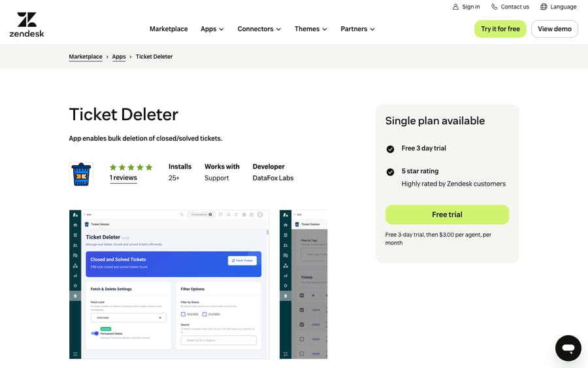The width and height of the screenshot is (588, 368).
Task: Go to Marketplace breadcrumb link
Action: (x=86, y=57)
